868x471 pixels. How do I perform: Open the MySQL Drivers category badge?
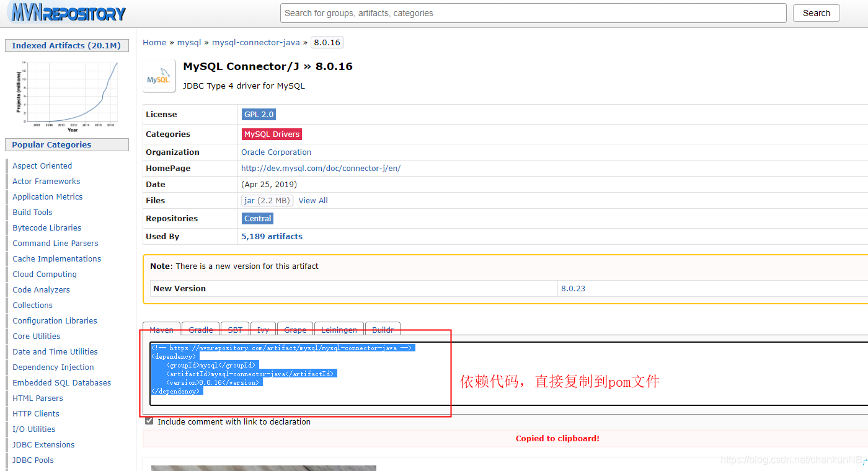click(x=272, y=134)
